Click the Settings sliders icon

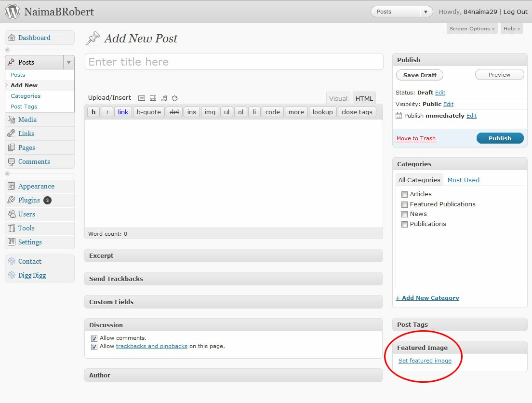[12, 242]
